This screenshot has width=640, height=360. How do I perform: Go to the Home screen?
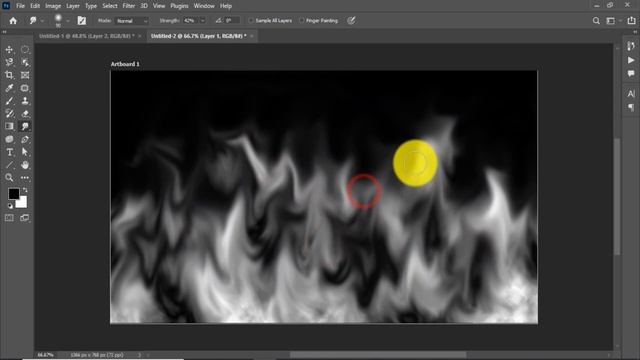[x=13, y=20]
